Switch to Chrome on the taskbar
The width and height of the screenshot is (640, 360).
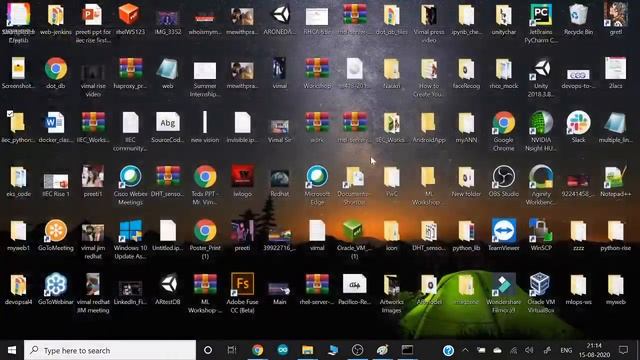coord(258,350)
